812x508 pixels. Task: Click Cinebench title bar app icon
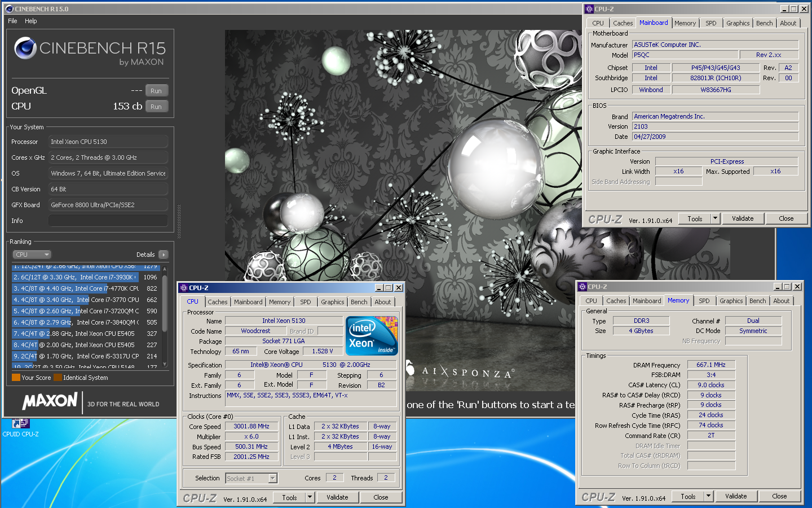[8, 9]
